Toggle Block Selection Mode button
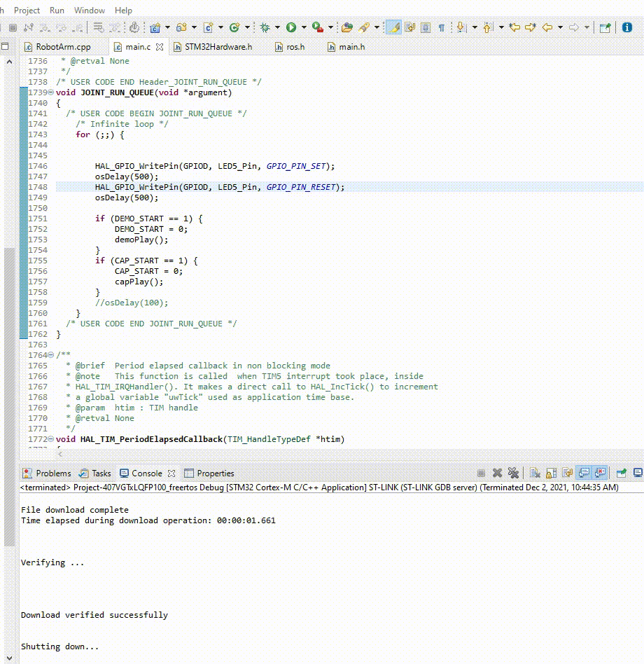Viewport: 644px width, 664px height. (426, 28)
